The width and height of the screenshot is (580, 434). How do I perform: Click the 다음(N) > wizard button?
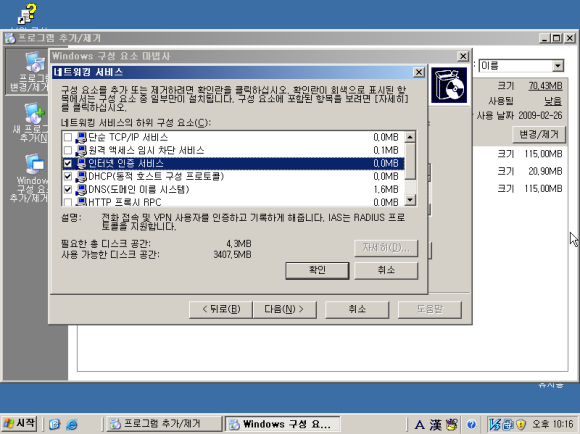[x=284, y=309]
